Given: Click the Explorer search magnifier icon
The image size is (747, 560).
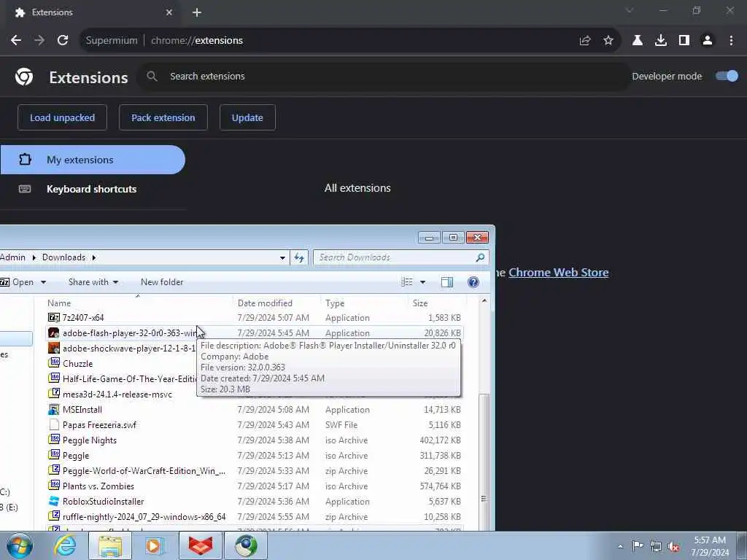Looking at the screenshot, I should [x=480, y=257].
